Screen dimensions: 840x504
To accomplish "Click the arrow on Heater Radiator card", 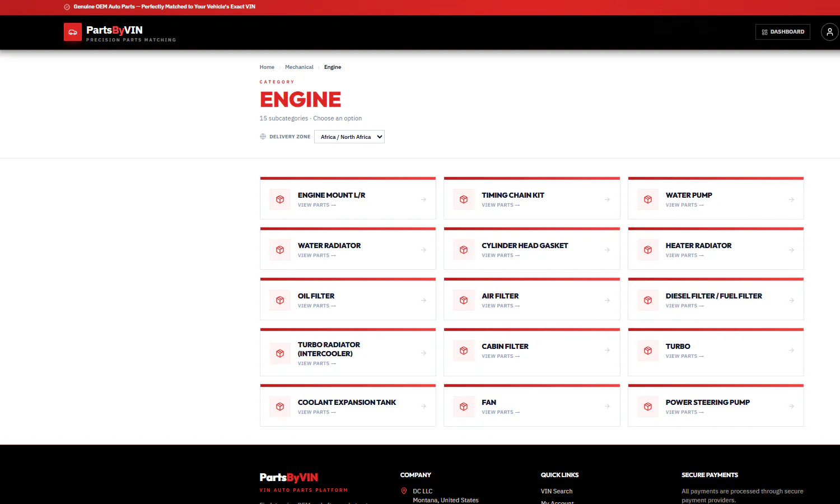I will coord(791,250).
